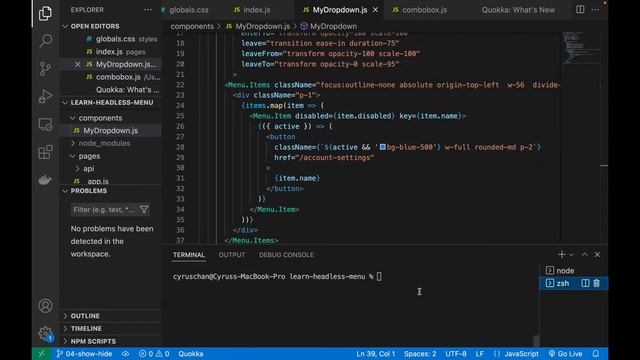The width and height of the screenshot is (640, 360).
Task: Open the remote window indicator in status bar
Action: tap(41, 354)
